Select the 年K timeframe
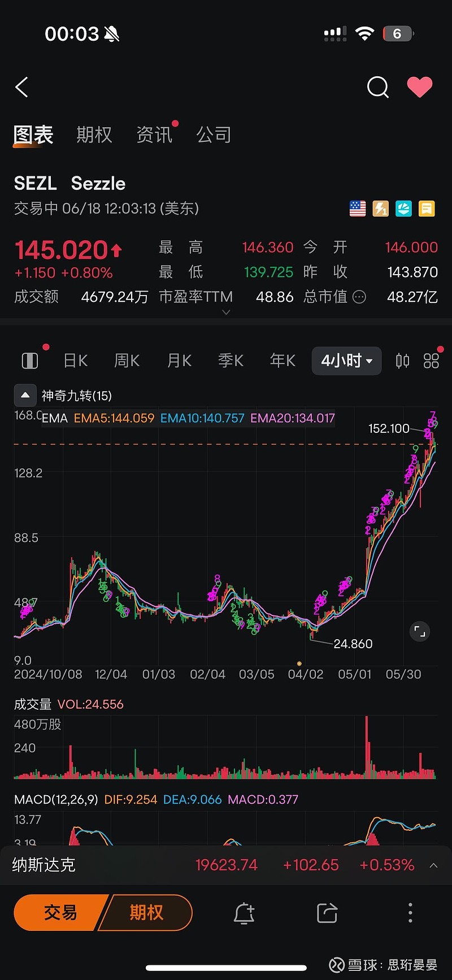The height and width of the screenshot is (980, 452). point(282,361)
